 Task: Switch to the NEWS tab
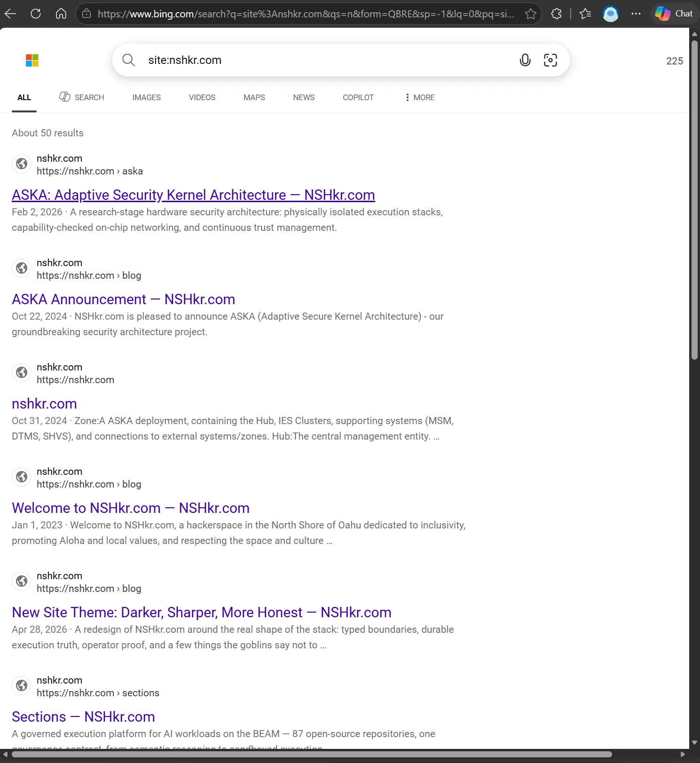(x=304, y=97)
